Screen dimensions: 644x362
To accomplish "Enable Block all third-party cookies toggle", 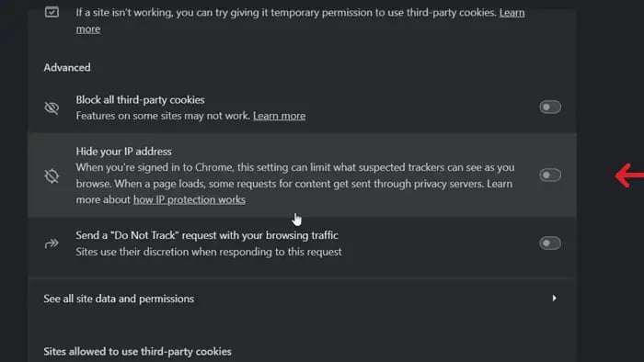I will pos(550,107).
